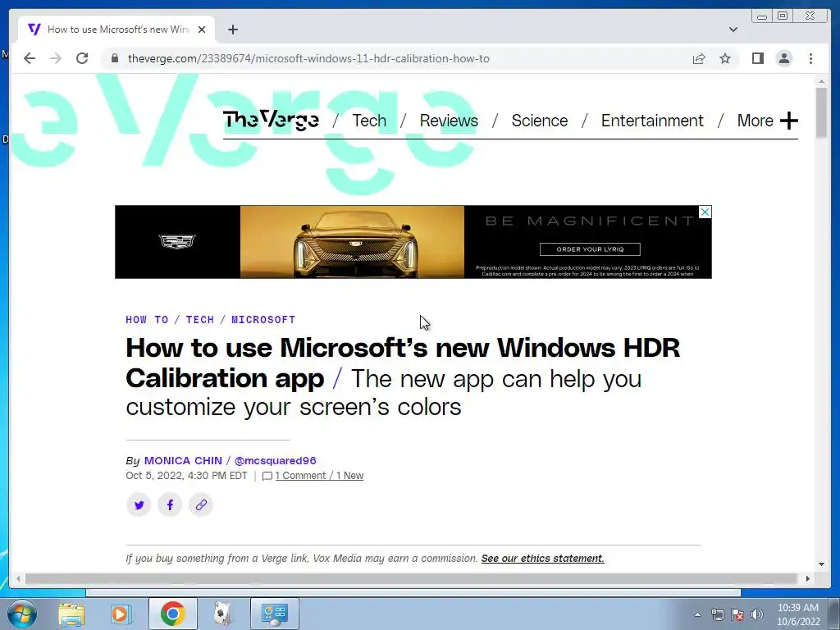This screenshot has height=630, width=840.
Task: Click the vertical scrollbar thumb
Action: coord(821,112)
